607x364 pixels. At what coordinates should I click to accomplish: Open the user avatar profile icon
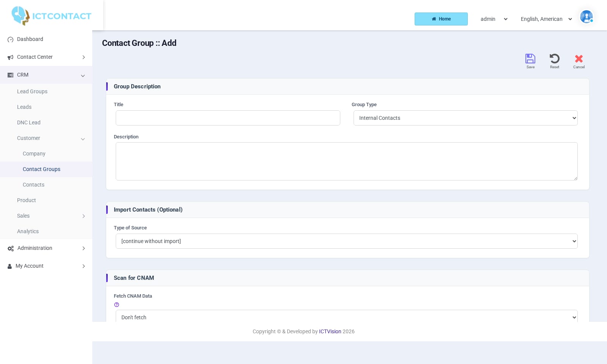(x=587, y=17)
